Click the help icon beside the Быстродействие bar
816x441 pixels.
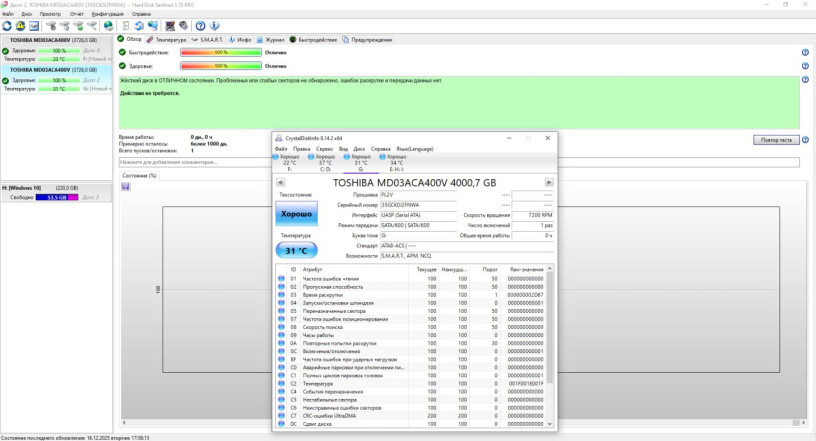pyautogui.click(x=805, y=52)
